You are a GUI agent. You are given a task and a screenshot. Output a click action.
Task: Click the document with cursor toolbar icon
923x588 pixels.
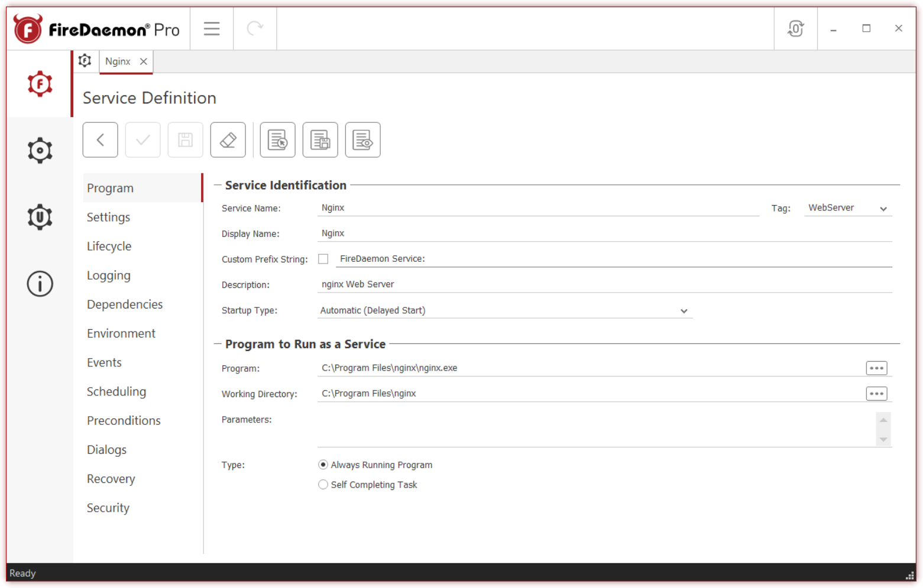[278, 140]
